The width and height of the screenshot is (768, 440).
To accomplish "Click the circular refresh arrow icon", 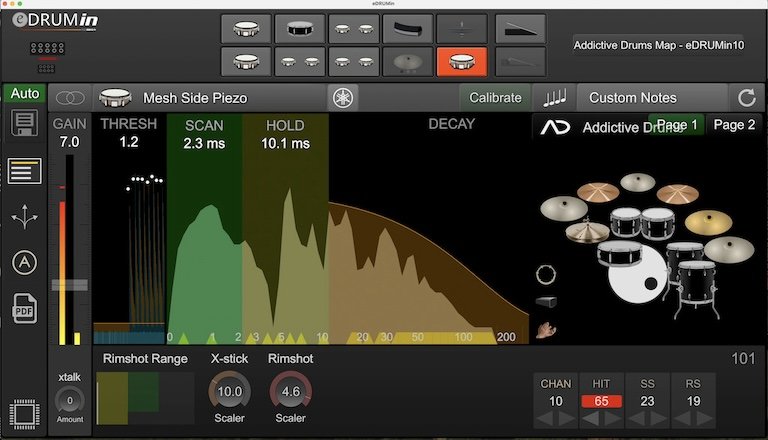I will pos(746,98).
